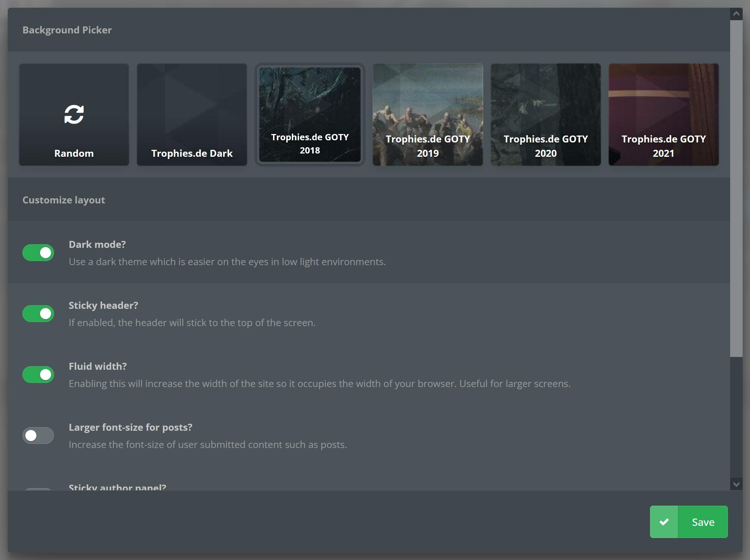The height and width of the screenshot is (560, 750).
Task: Click the 'Save' button label text
Action: (x=703, y=522)
